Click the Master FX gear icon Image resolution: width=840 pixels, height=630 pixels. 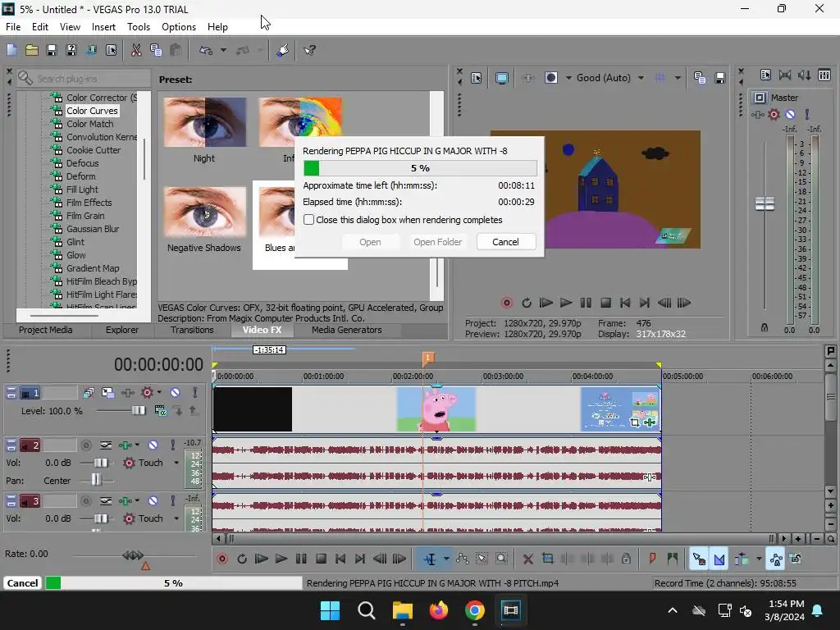774,114
